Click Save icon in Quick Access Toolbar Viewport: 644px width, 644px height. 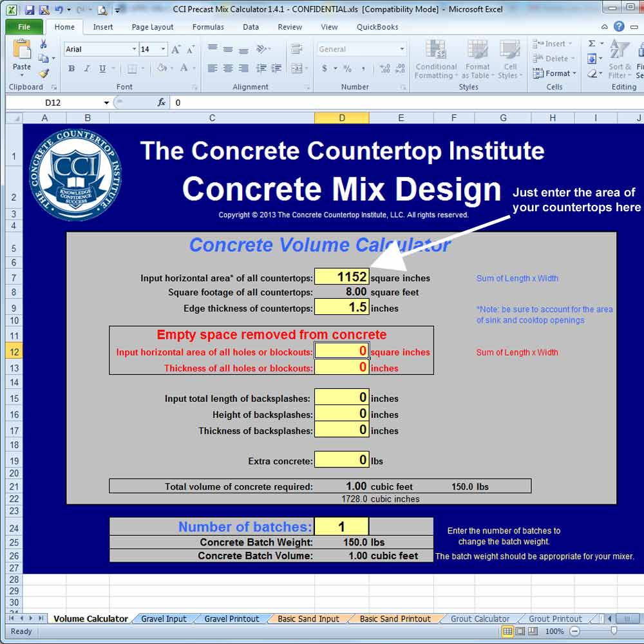click(30, 10)
